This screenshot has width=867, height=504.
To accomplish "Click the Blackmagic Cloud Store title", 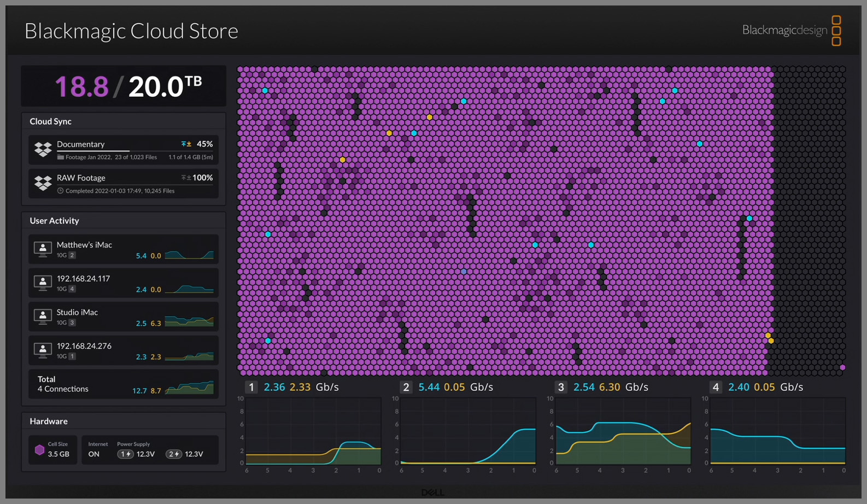I will point(131,31).
